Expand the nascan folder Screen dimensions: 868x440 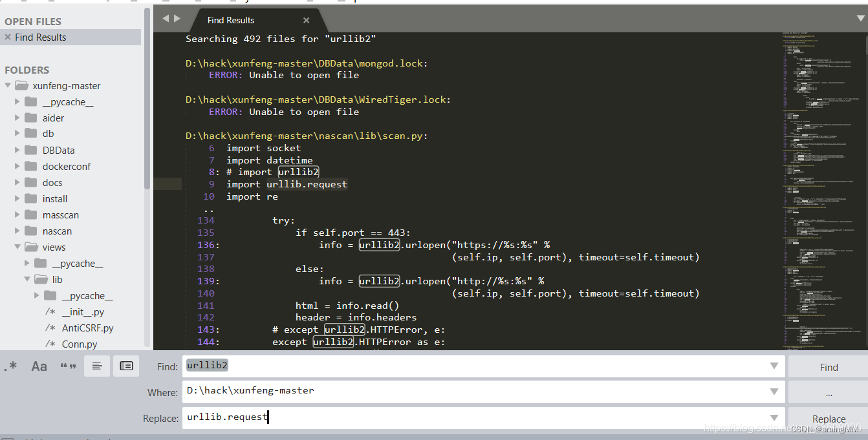17,231
